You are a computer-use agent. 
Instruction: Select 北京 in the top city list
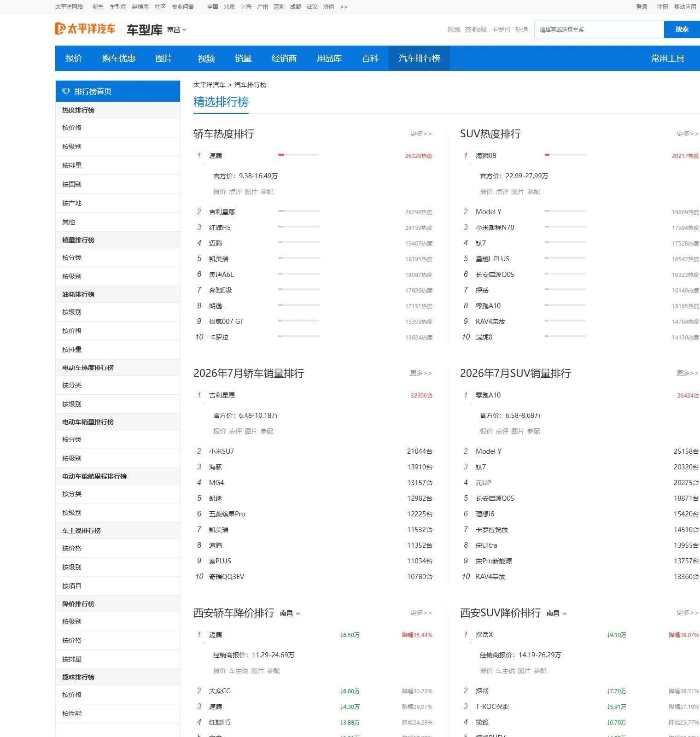(x=229, y=7)
